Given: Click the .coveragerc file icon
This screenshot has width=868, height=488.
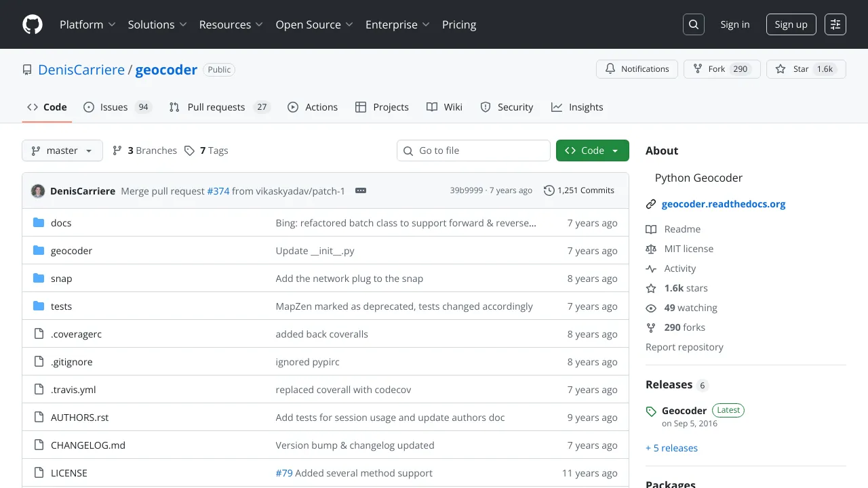Looking at the screenshot, I should coord(39,334).
